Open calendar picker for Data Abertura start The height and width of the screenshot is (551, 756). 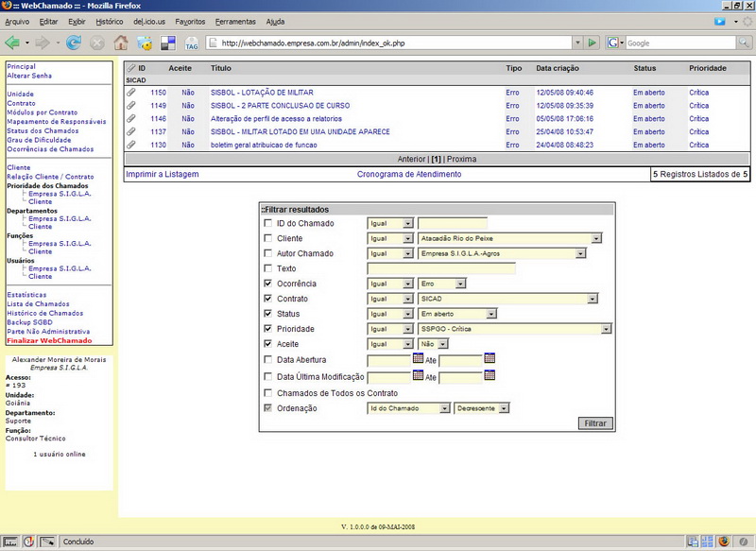[x=419, y=358]
